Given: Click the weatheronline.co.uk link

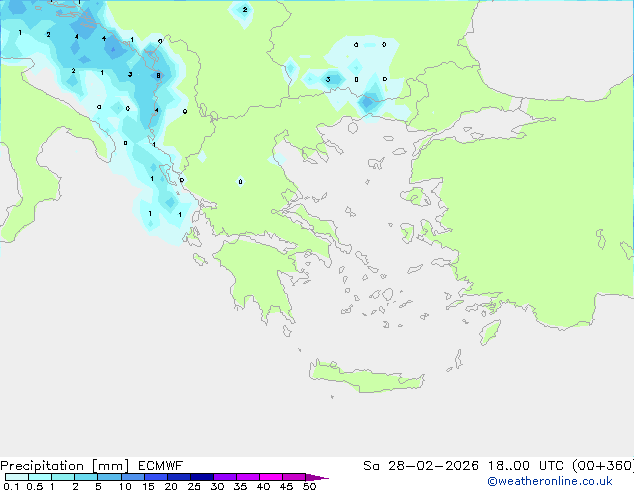Looking at the screenshot, I should click(x=550, y=481).
